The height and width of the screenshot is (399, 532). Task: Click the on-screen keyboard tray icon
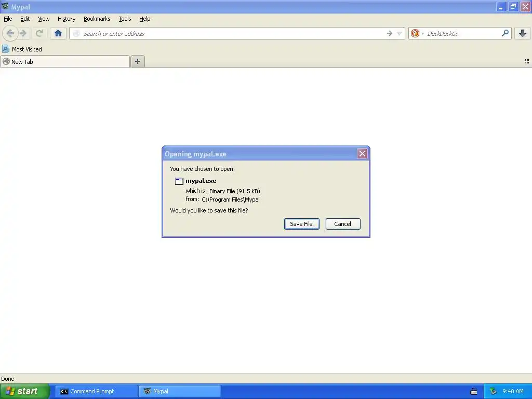point(474,392)
